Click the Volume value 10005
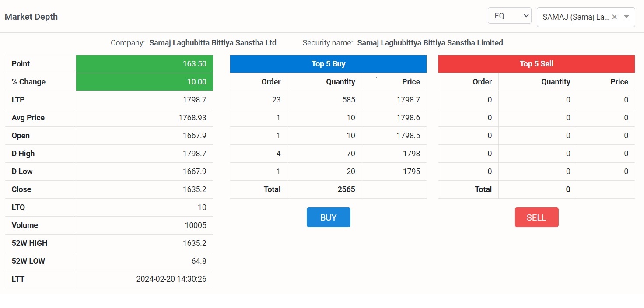 (x=196, y=225)
